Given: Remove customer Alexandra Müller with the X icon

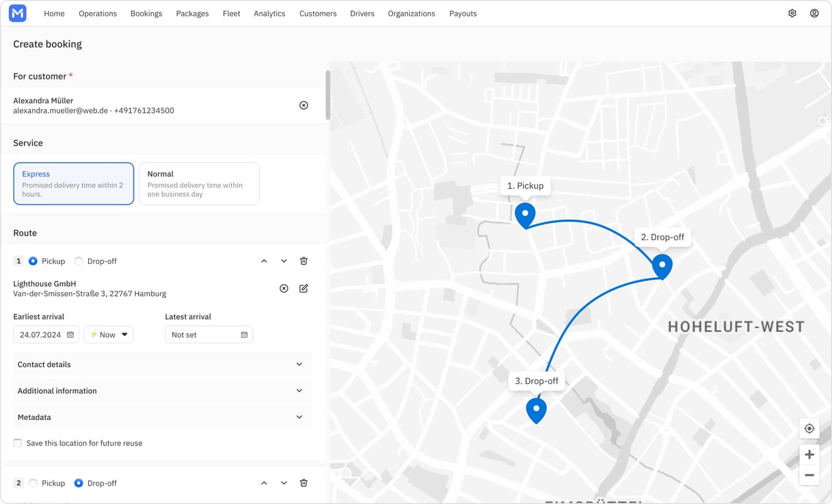Looking at the screenshot, I should click(303, 106).
